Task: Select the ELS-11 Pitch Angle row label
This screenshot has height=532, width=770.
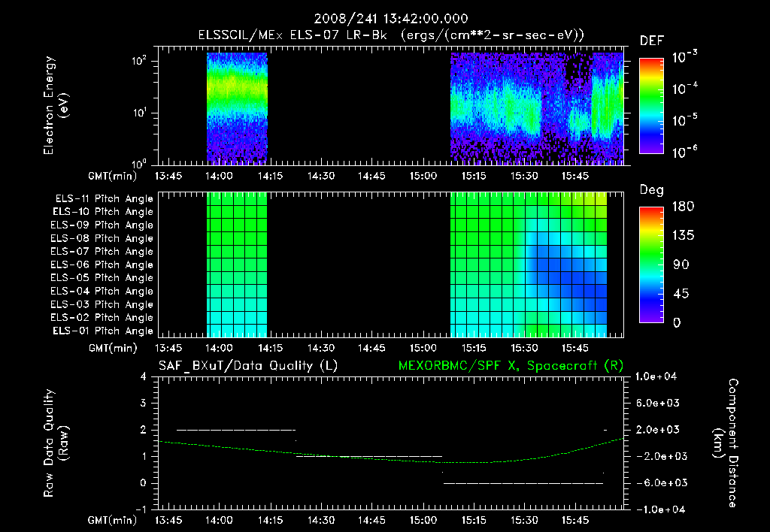Action: [x=104, y=199]
